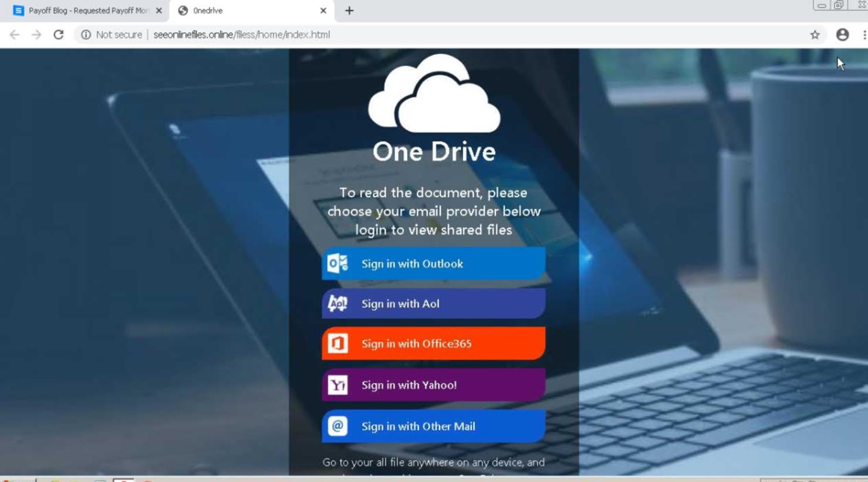Click the Yahoo logo icon

(338, 385)
